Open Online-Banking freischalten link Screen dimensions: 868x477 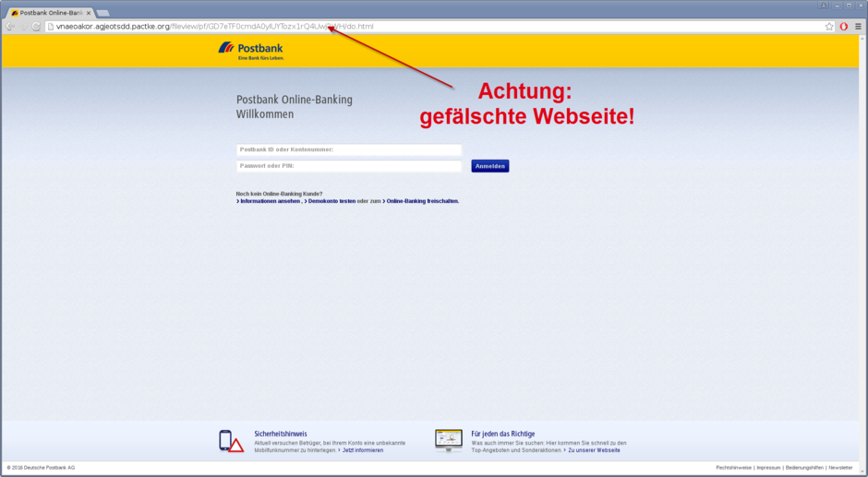pos(421,201)
